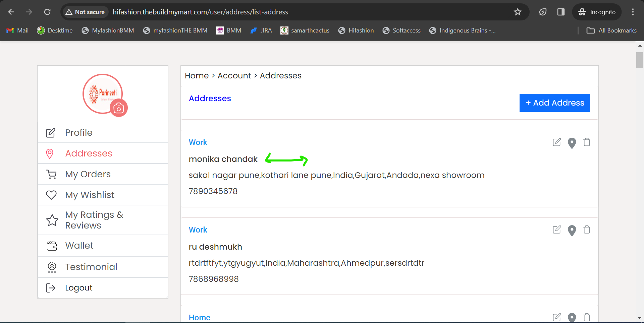Click the blue Addresses heading link
This screenshot has height=323, width=644.
point(210,99)
